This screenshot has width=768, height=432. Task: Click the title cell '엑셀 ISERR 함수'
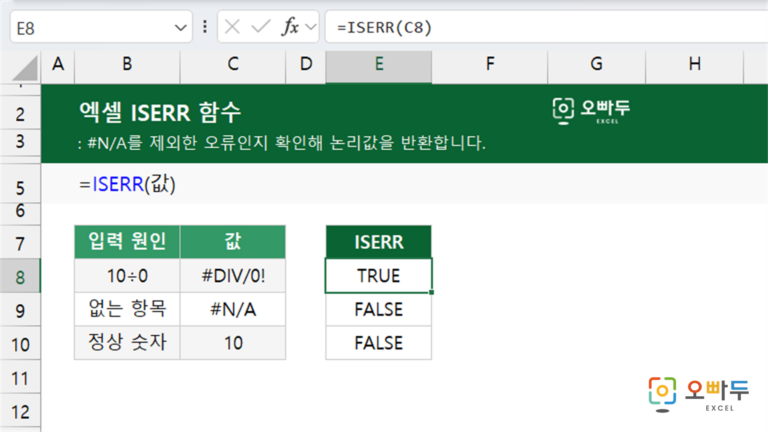(x=160, y=112)
